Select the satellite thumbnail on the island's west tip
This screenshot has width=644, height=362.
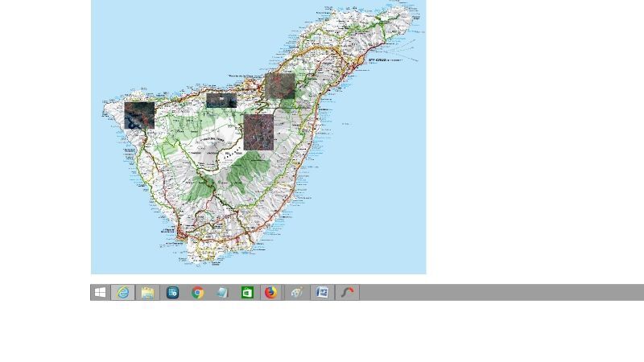(139, 115)
